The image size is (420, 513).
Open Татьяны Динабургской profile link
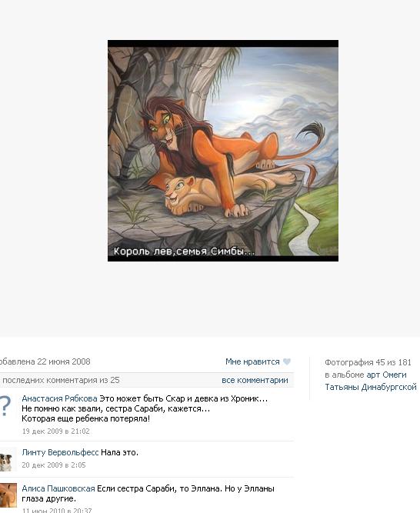tap(371, 387)
